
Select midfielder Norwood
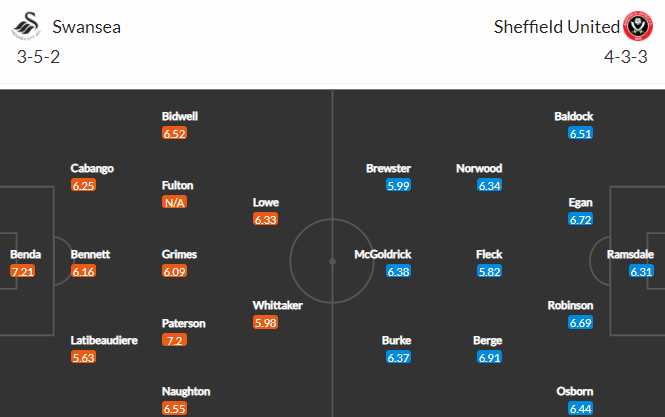point(478,168)
